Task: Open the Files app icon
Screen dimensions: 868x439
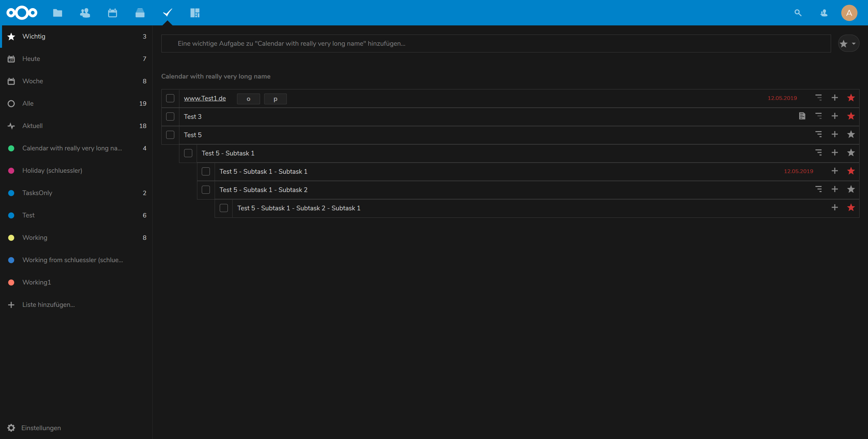Action: 58,13
